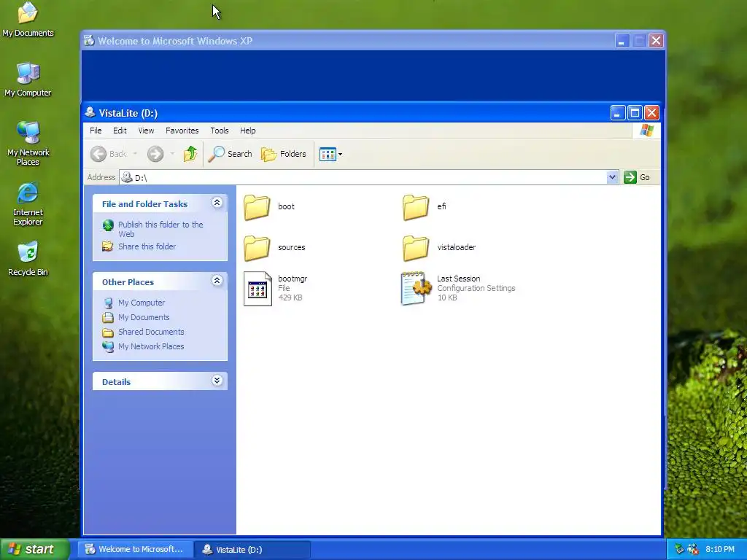Screen dimensions: 747x560
Task: Click VistaLite (D:) taskbar button
Action: click(252, 550)
